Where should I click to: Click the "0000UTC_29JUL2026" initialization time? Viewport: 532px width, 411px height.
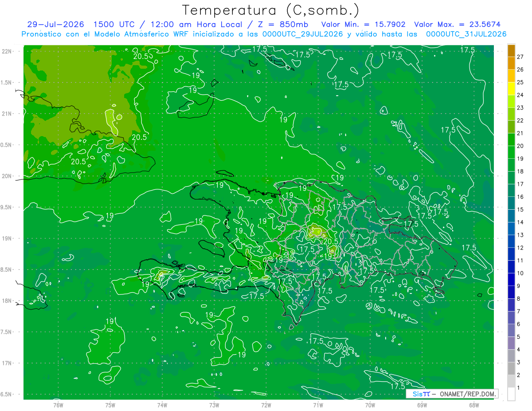[x=302, y=34]
